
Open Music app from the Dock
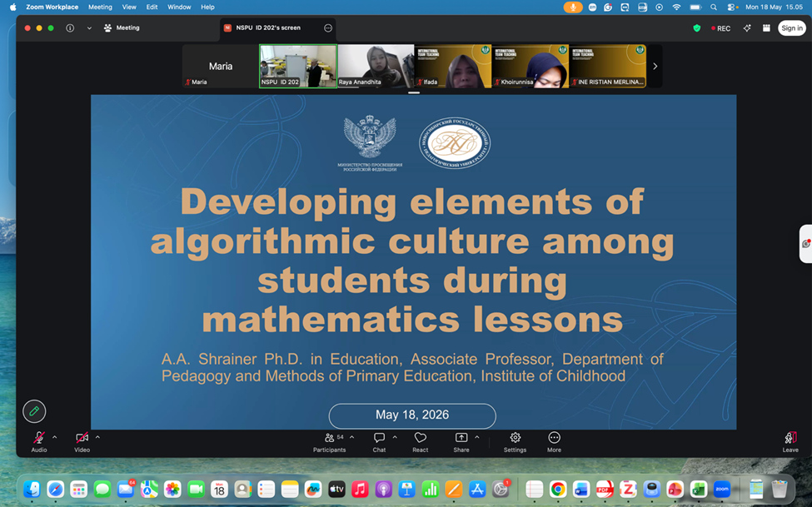tap(360, 489)
